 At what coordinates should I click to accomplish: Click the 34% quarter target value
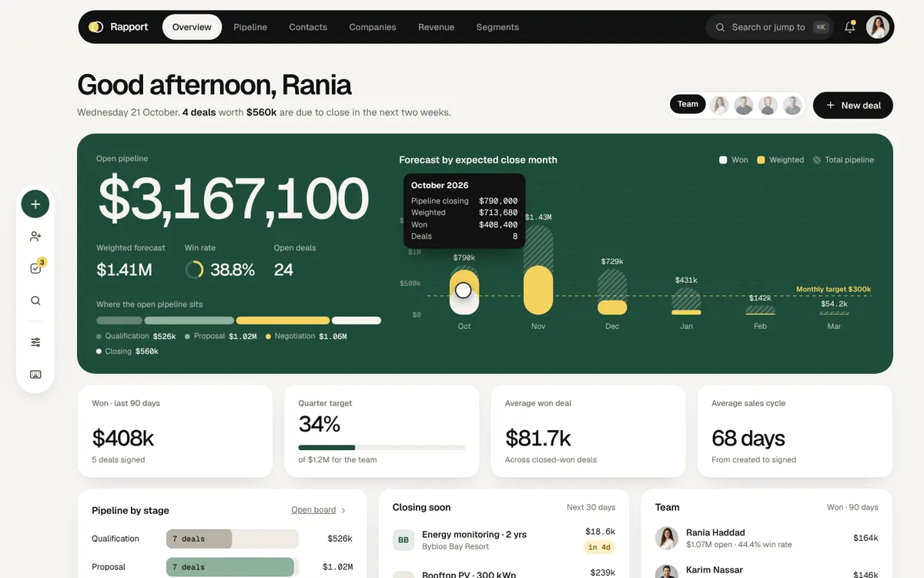pyautogui.click(x=320, y=424)
